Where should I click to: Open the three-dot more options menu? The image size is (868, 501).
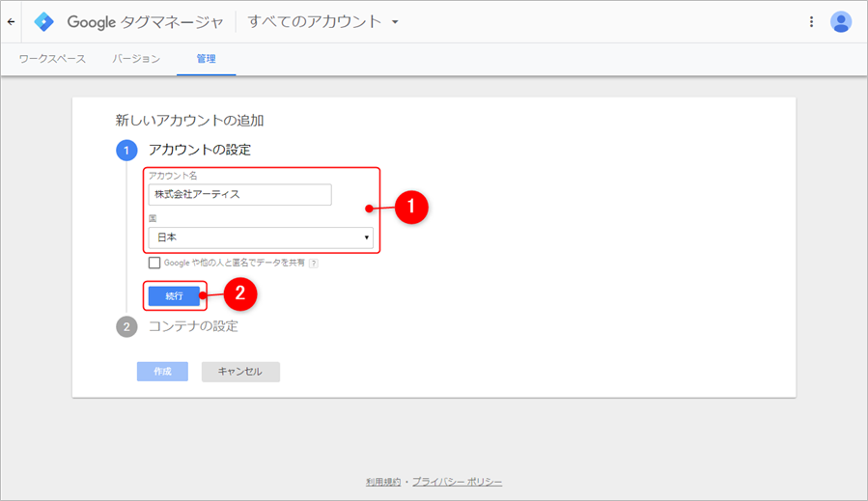point(812,22)
